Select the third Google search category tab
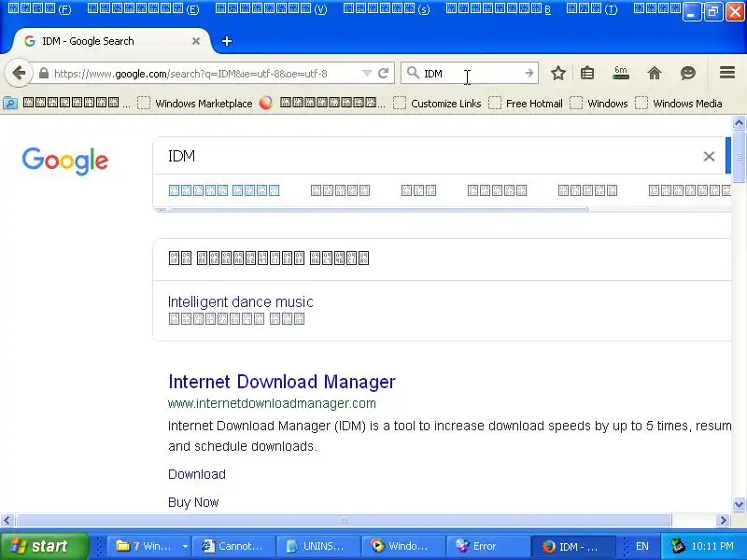Viewport: 747px width, 560px height. (418, 190)
